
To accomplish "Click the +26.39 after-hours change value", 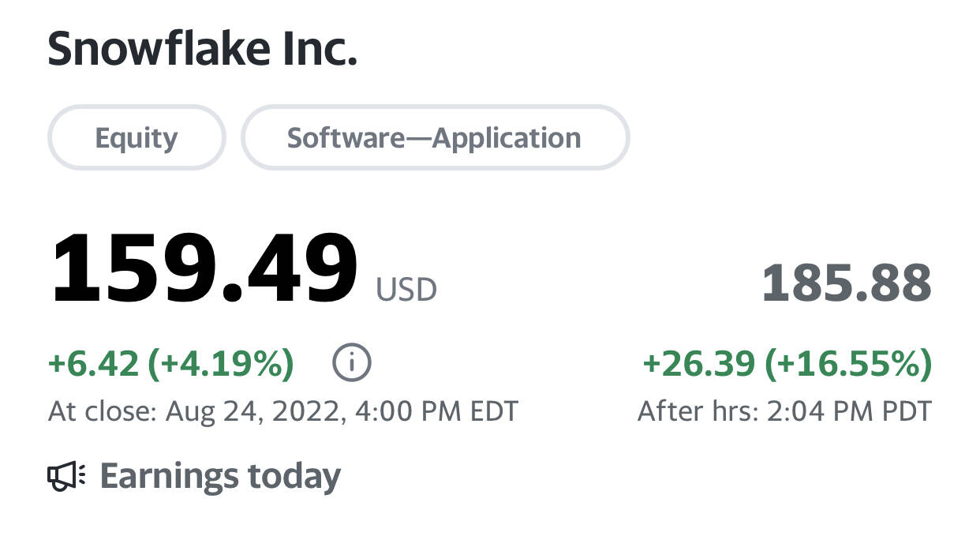I will [700, 364].
